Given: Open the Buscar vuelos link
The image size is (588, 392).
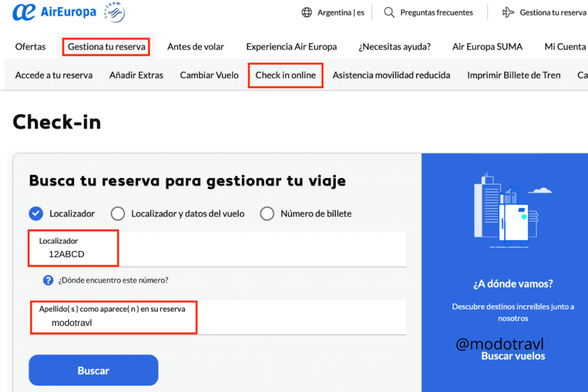Looking at the screenshot, I should pyautogui.click(x=513, y=356).
